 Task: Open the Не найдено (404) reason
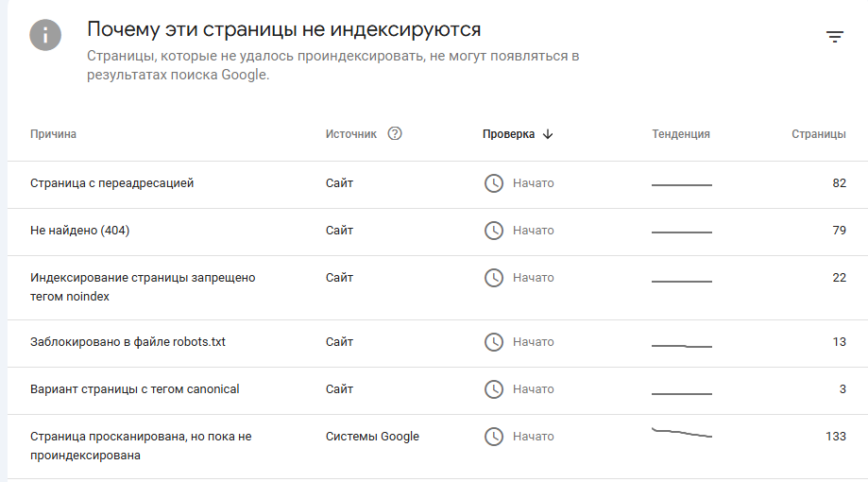point(79,230)
